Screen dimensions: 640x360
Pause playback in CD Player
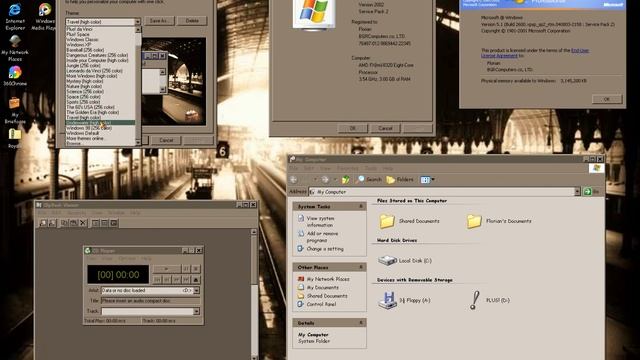tap(186, 269)
